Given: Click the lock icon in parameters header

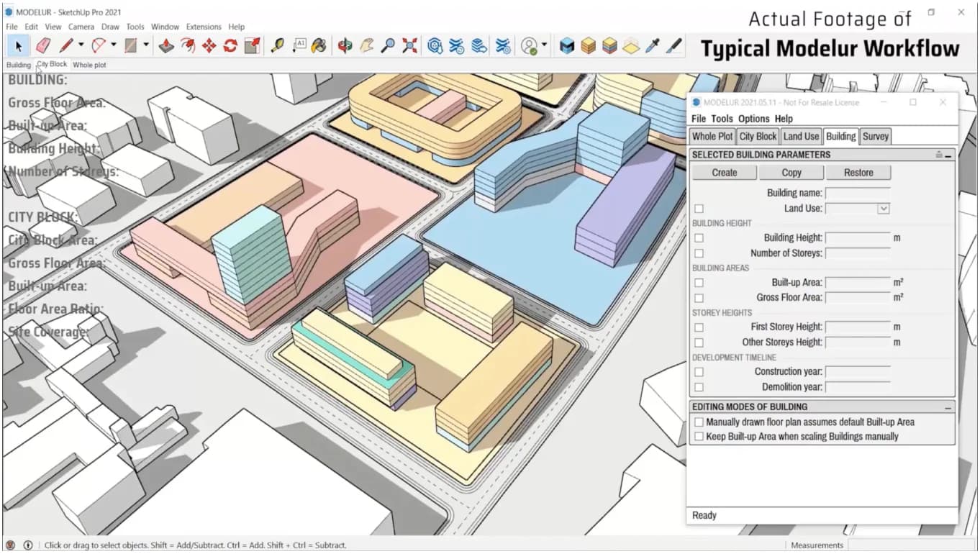Looking at the screenshot, I should (939, 155).
